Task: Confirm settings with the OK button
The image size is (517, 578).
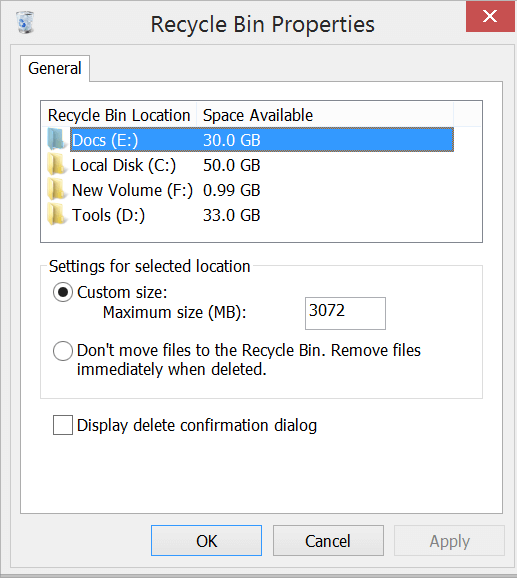Action: [x=206, y=541]
